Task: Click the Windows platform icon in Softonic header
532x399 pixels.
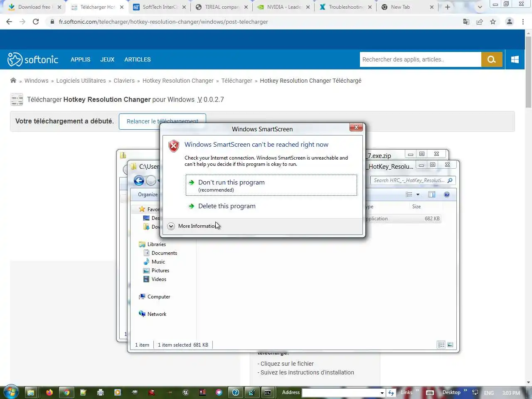Action: [515, 59]
